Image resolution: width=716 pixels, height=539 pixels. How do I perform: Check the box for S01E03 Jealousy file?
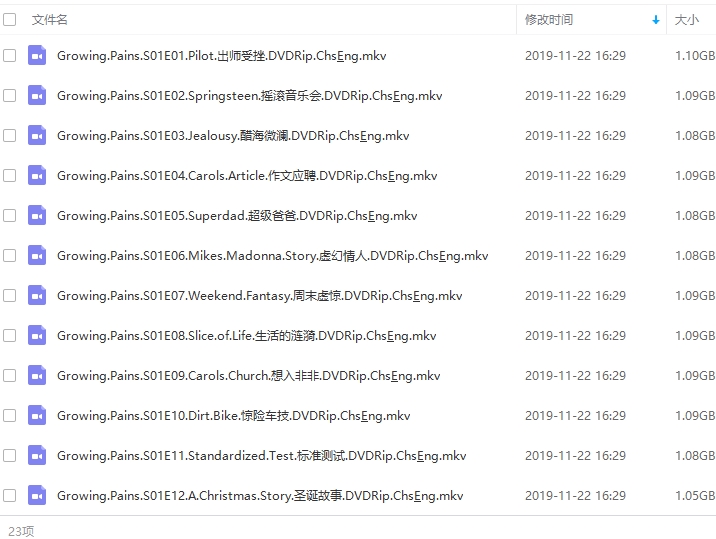coord(10,136)
